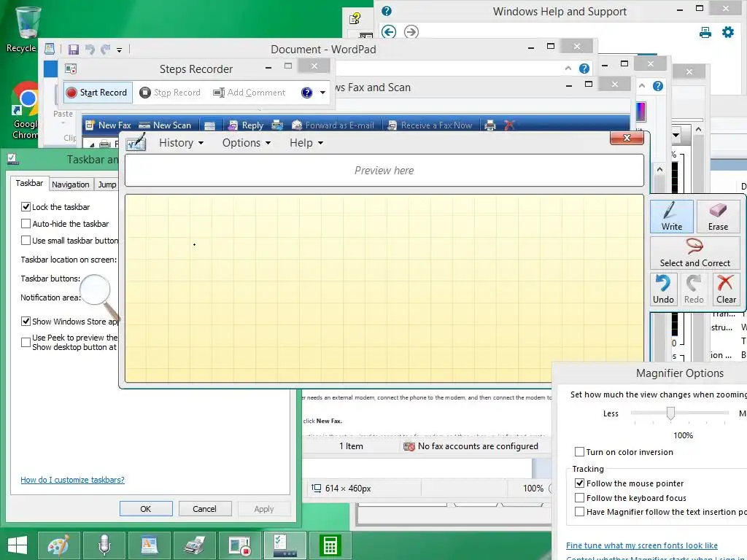Expand the Paste dropdown in WordPad

click(x=63, y=123)
